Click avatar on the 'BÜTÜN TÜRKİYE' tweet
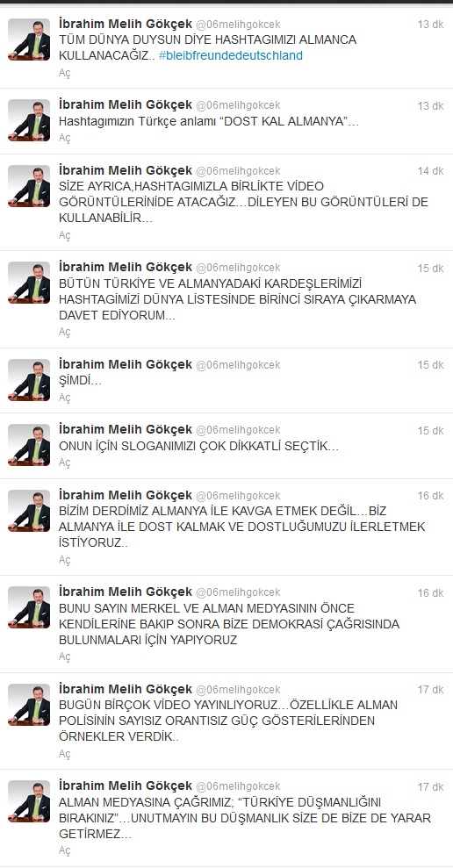This screenshot has height=868, width=453. point(29,283)
